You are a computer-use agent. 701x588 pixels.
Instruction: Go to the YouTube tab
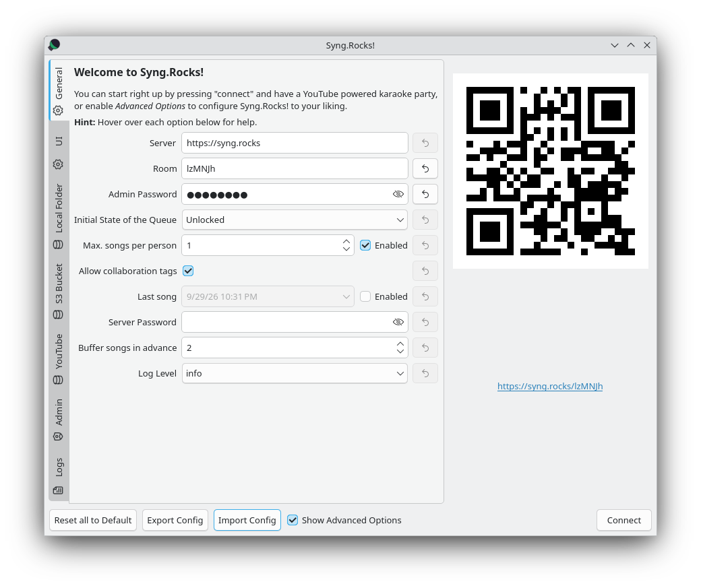tap(59, 359)
